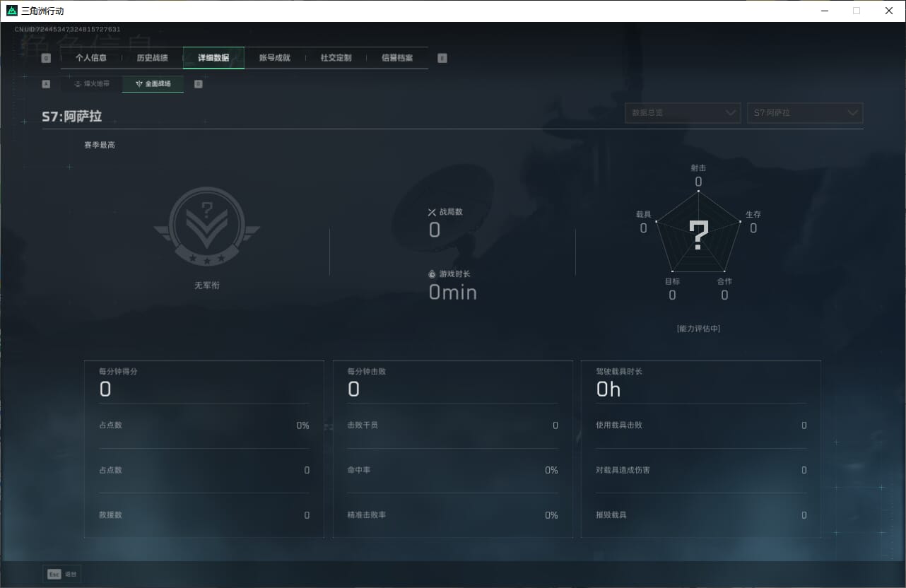The width and height of the screenshot is (906, 588).
Task: Click the stopwatch icon beside 游戏时长
Action: (x=432, y=274)
